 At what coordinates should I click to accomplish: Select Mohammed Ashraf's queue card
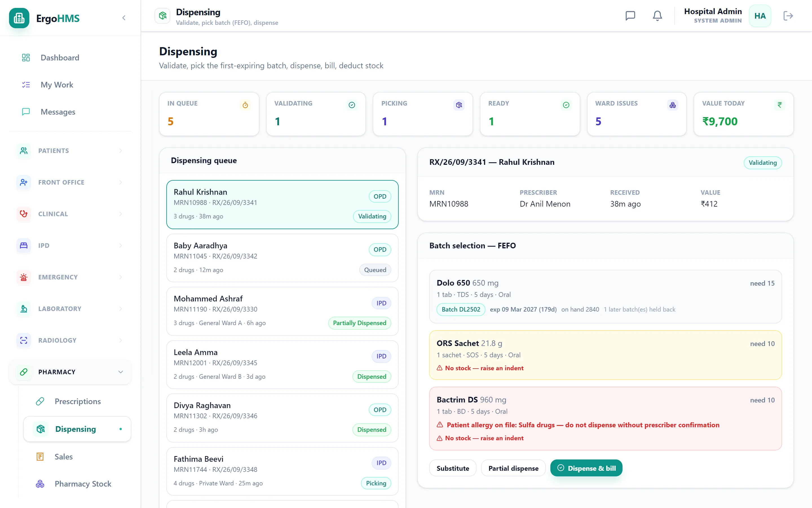click(282, 311)
